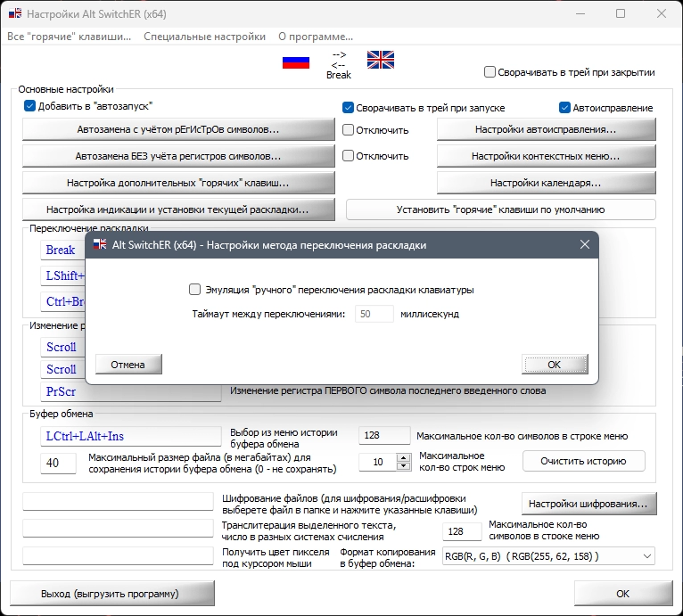
Task: Open Настройки шифрования
Action: point(588,504)
